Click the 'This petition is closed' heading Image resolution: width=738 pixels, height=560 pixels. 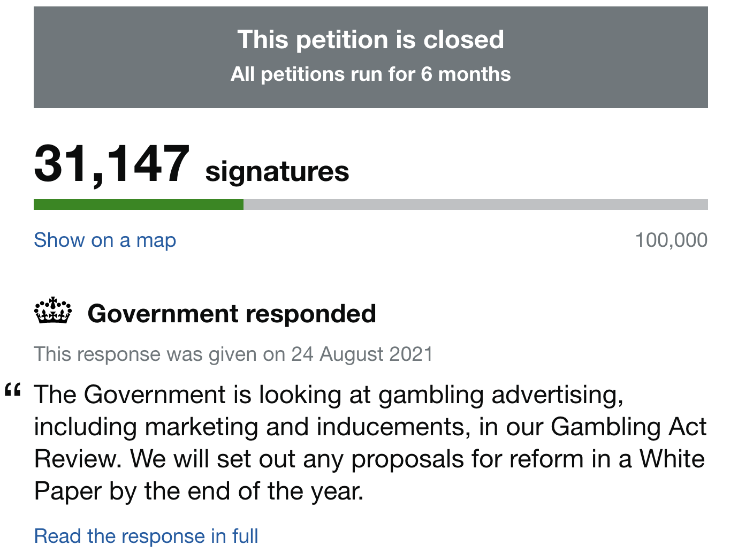coord(370,40)
